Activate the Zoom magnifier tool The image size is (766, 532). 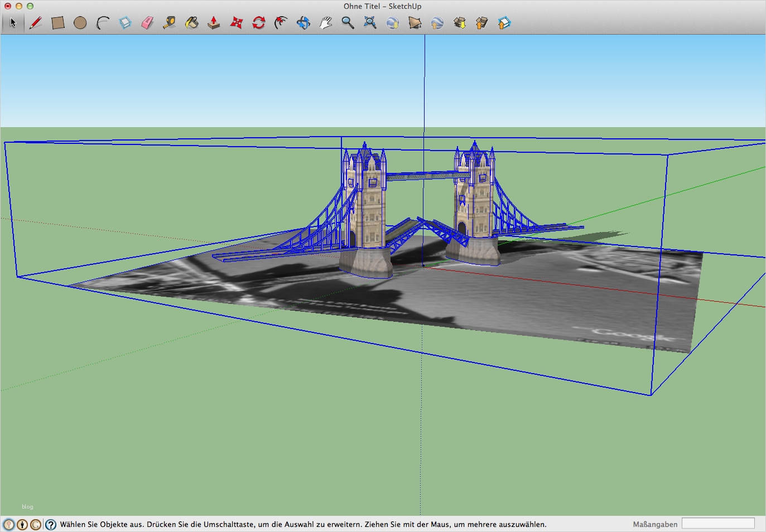pyautogui.click(x=348, y=23)
